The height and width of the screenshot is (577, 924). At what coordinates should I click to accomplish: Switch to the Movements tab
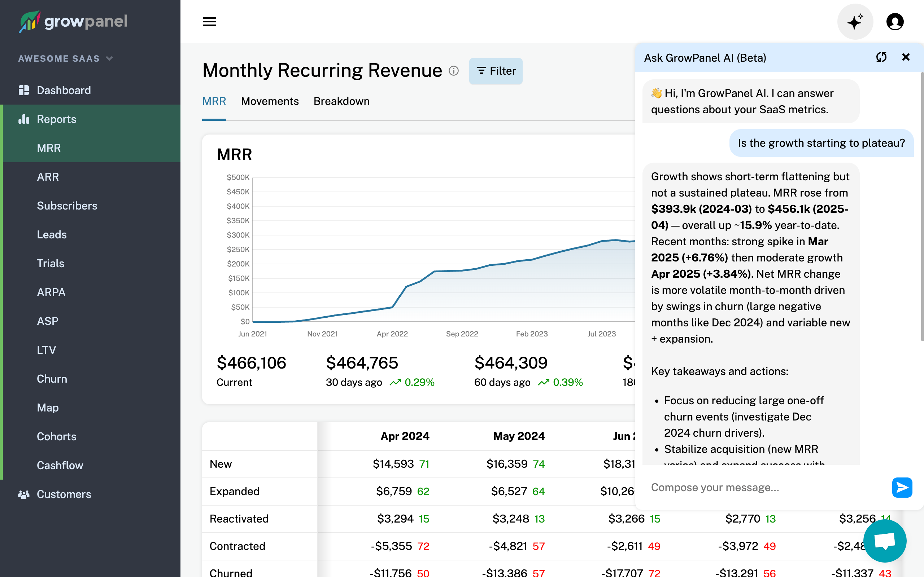tap(270, 101)
